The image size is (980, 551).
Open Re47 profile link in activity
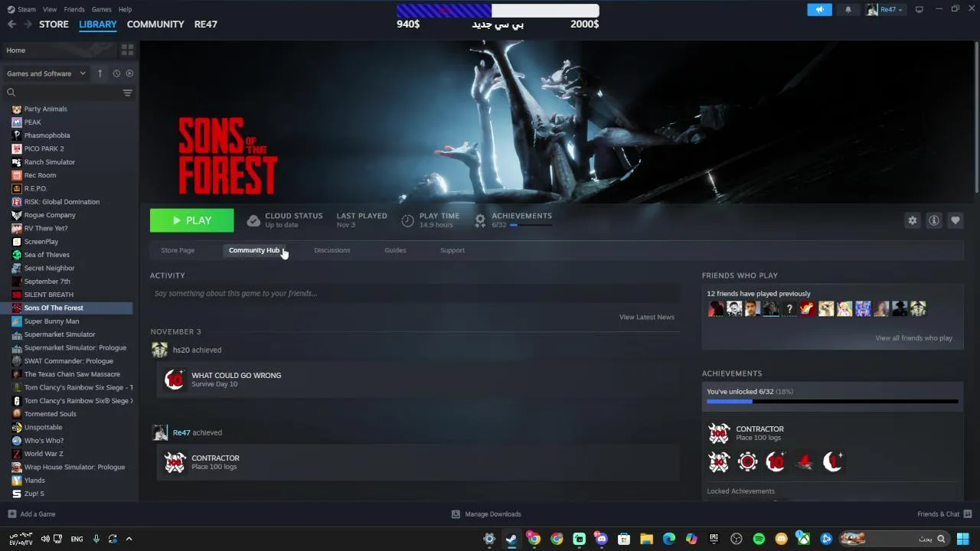pos(181,432)
